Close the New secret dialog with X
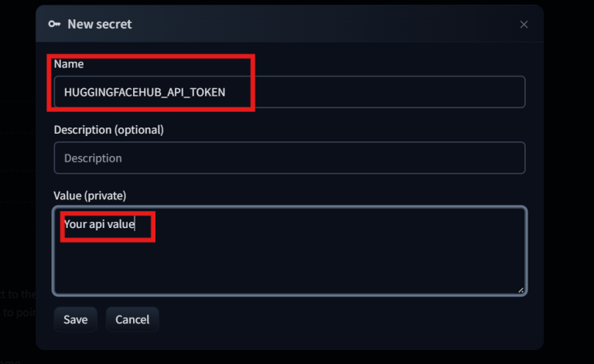 [524, 25]
